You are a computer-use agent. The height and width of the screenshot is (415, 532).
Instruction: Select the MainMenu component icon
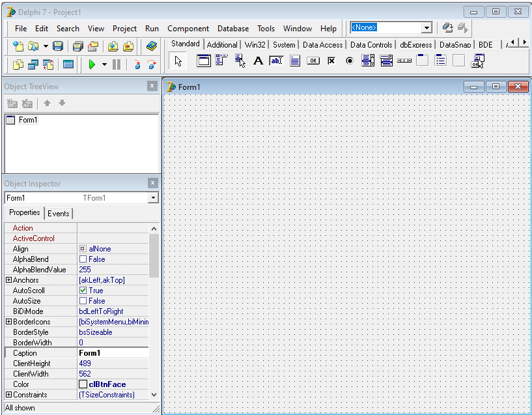click(x=221, y=61)
